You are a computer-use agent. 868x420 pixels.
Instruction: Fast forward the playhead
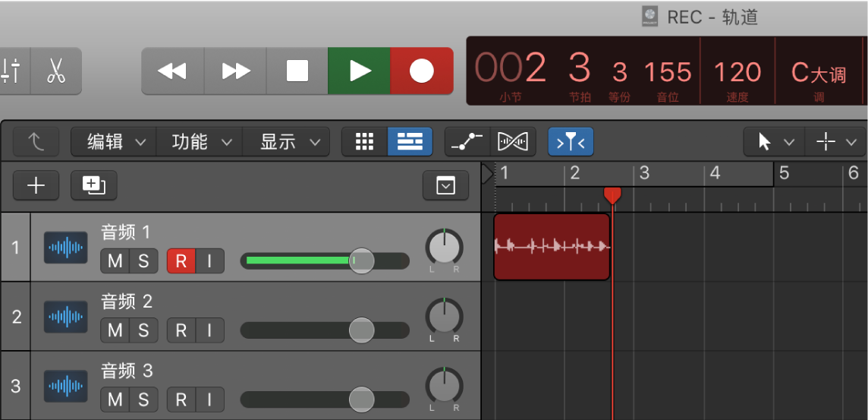coord(236,71)
